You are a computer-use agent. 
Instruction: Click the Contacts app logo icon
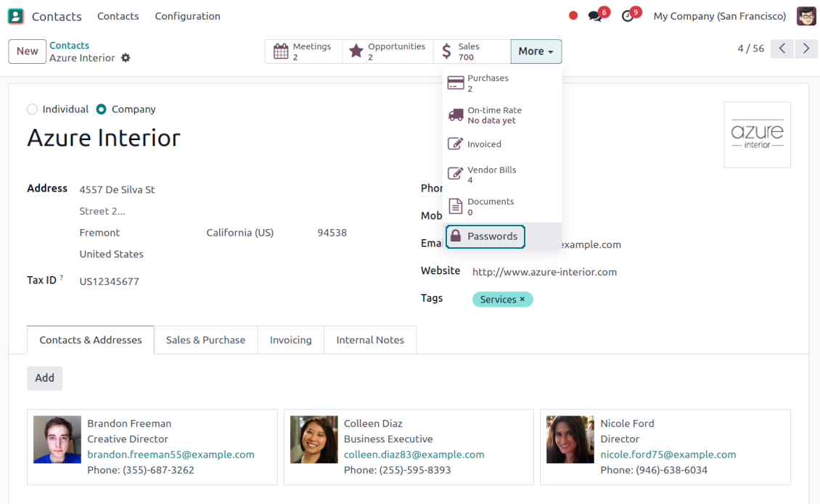(15, 16)
